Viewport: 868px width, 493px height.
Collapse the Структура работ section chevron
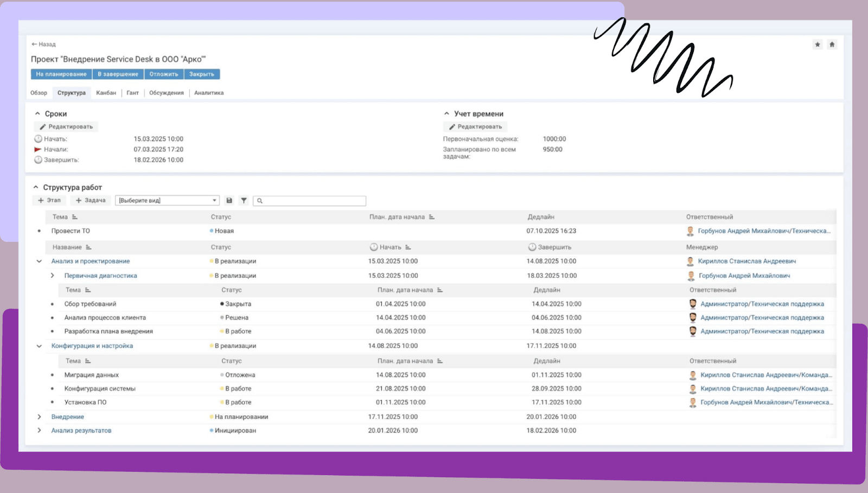coord(36,187)
